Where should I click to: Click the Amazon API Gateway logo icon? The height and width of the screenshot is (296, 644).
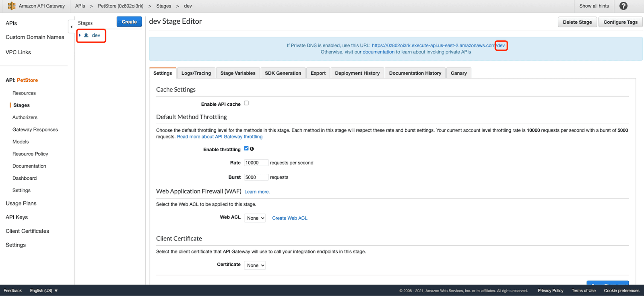tap(12, 6)
